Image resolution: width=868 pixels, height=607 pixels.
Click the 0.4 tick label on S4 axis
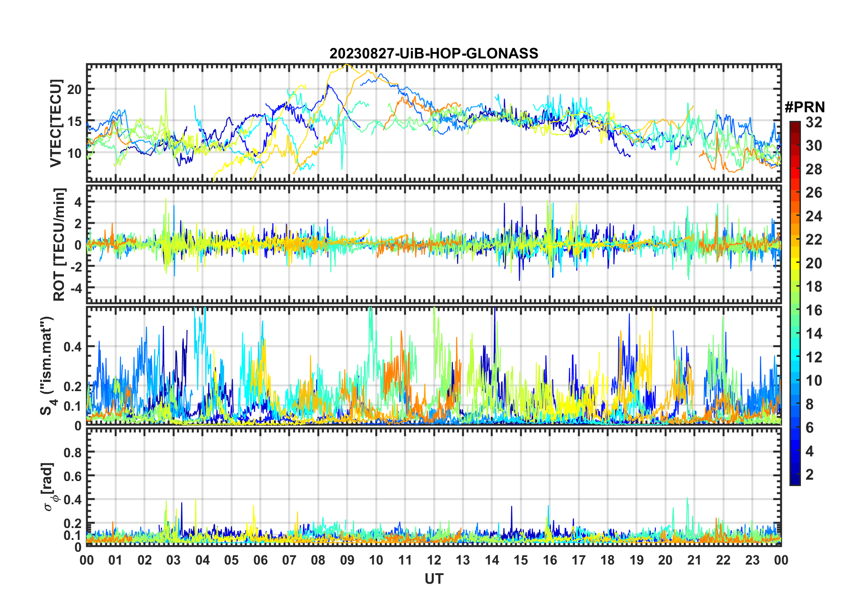(x=73, y=346)
